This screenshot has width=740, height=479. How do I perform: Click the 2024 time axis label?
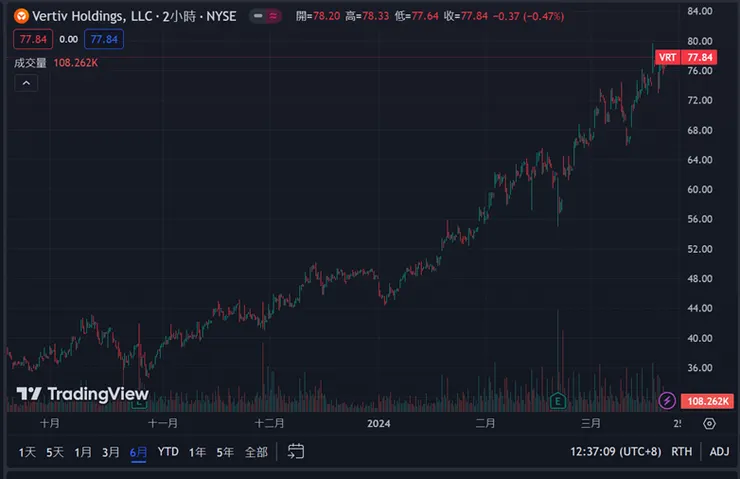pyautogui.click(x=378, y=423)
